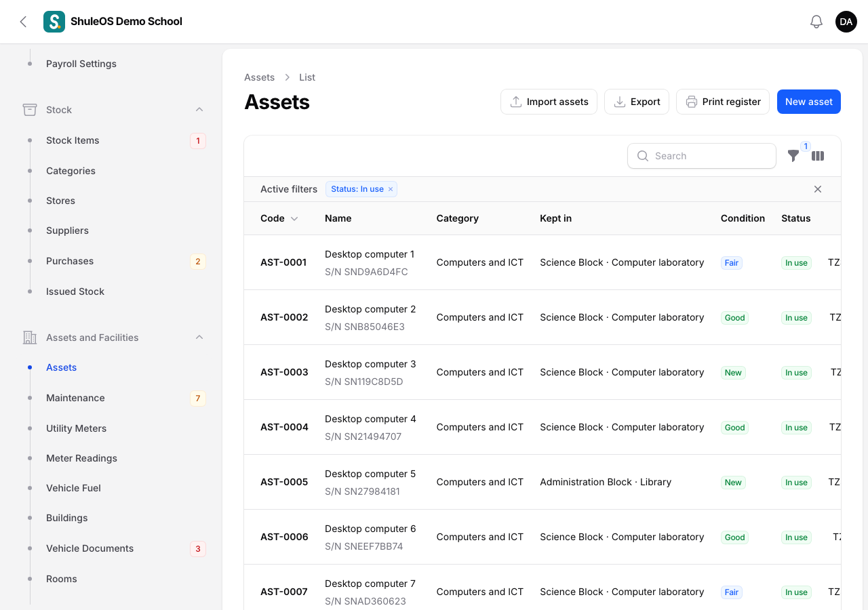Click the Stock Items count badge 1

198,141
